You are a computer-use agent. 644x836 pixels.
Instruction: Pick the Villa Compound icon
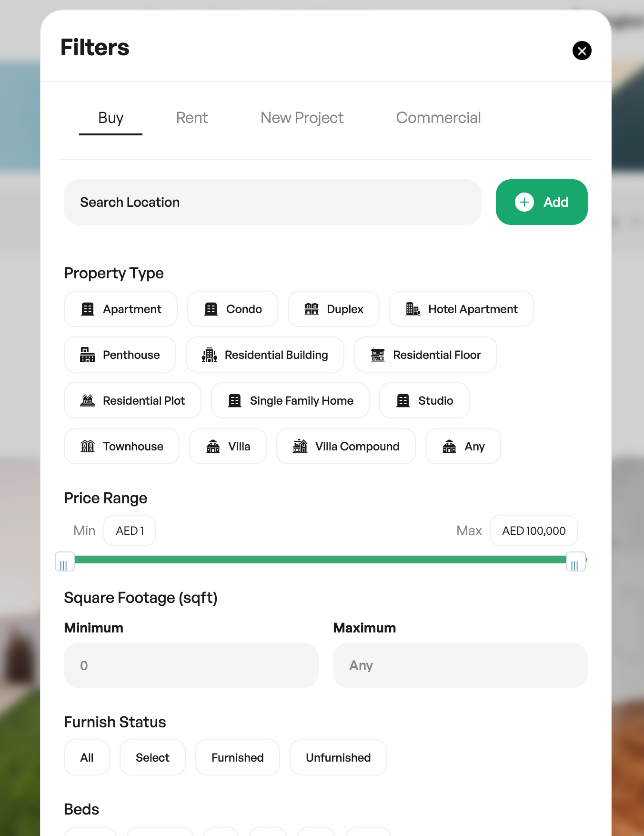point(300,446)
